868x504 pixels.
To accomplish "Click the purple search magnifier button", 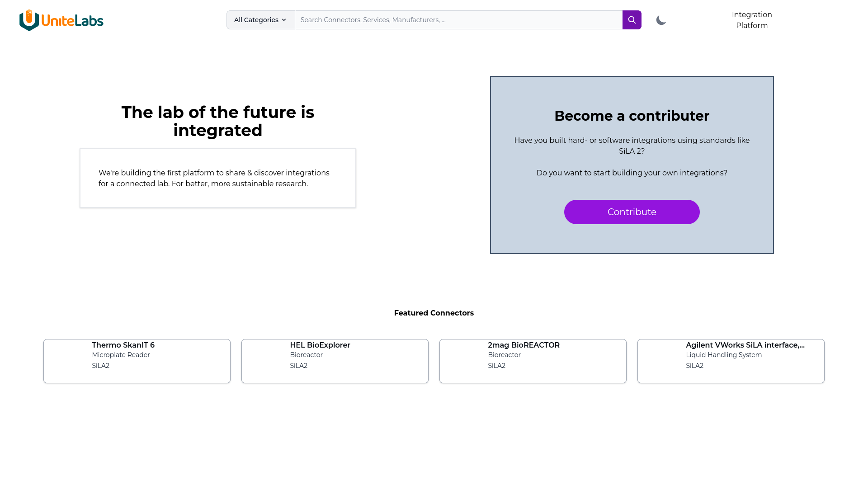I will click(632, 20).
